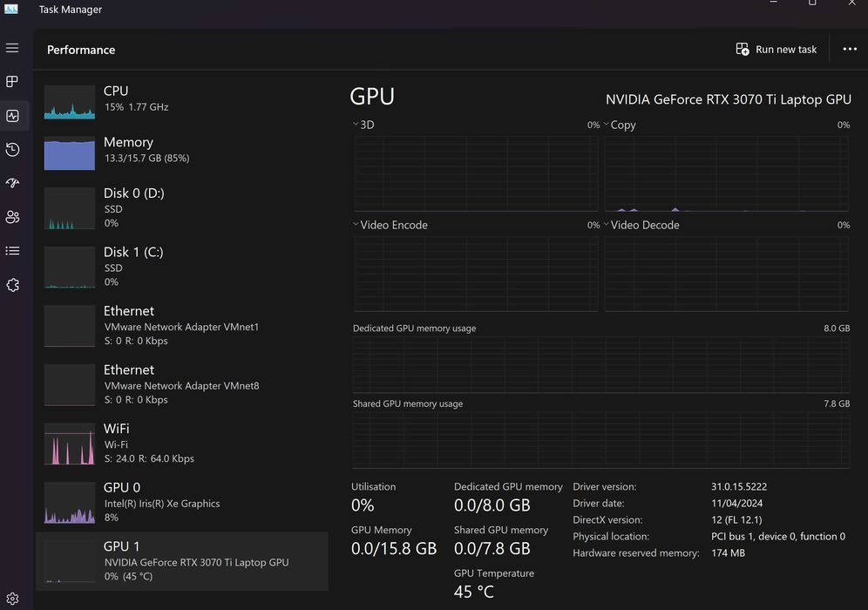
Task: Click the Dedicated GPU memory usage graph
Action: pyautogui.click(x=601, y=365)
